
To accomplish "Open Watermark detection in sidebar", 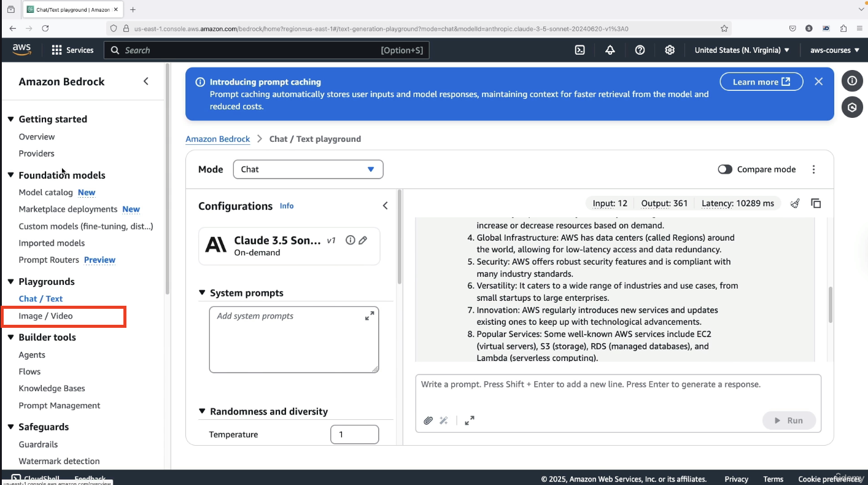I will tap(59, 461).
